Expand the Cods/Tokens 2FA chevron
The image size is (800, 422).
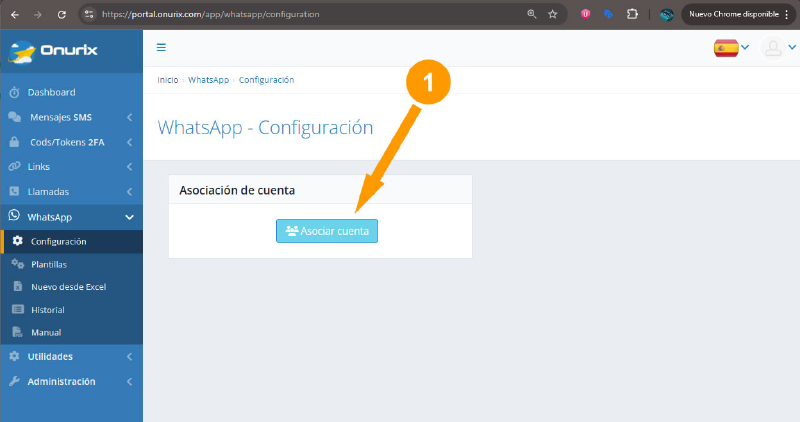pyautogui.click(x=130, y=142)
